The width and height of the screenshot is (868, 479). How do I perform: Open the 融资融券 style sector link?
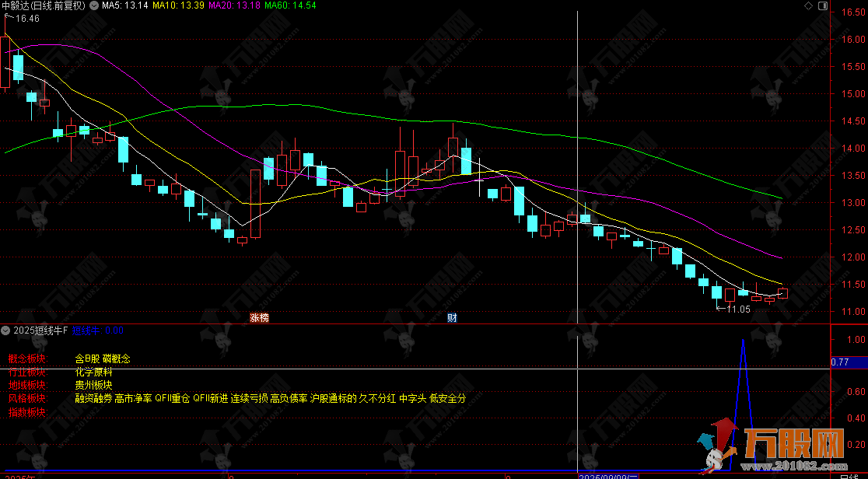(93, 398)
